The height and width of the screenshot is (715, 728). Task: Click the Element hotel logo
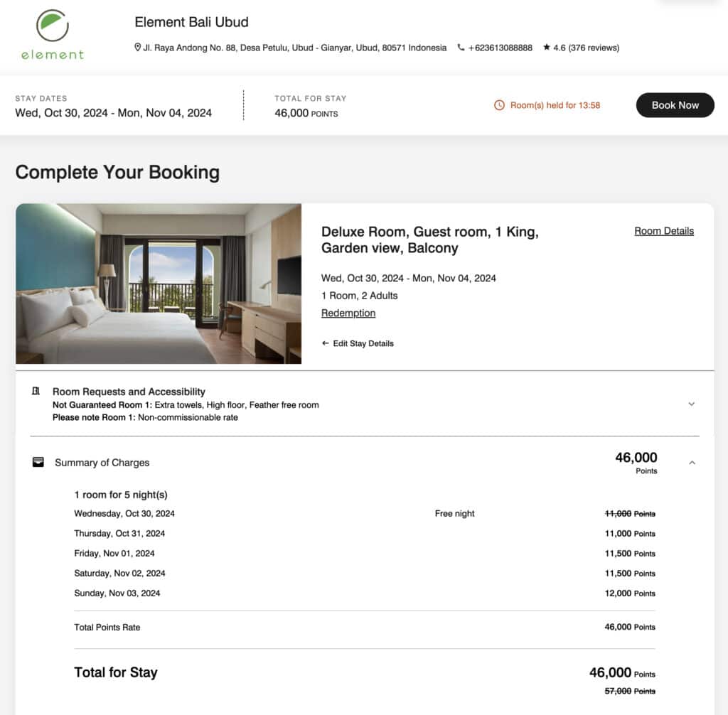[52, 34]
